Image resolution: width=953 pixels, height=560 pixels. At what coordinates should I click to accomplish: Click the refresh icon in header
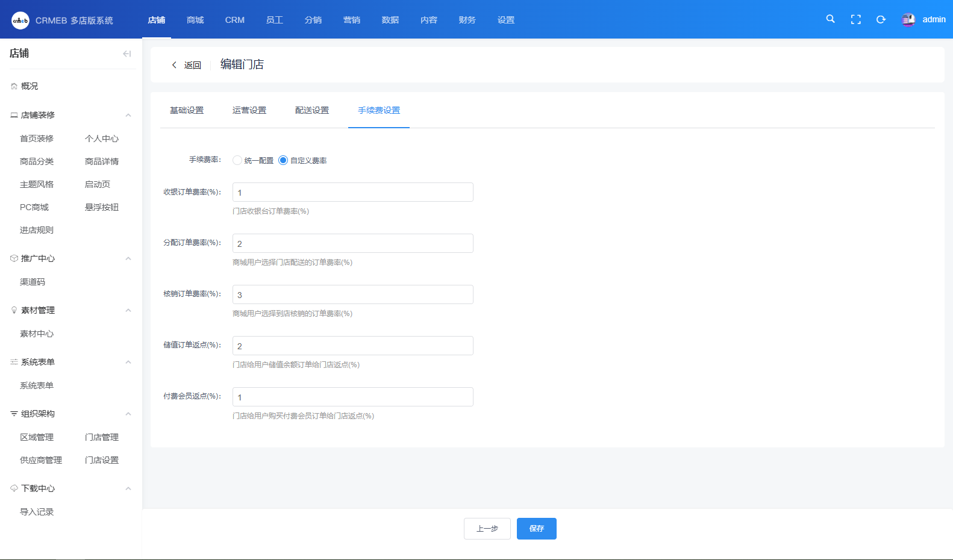pos(881,19)
